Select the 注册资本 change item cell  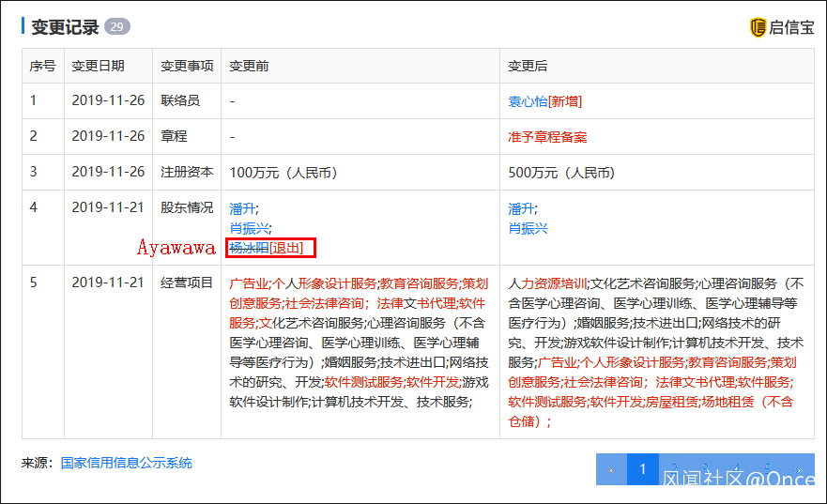(x=187, y=172)
